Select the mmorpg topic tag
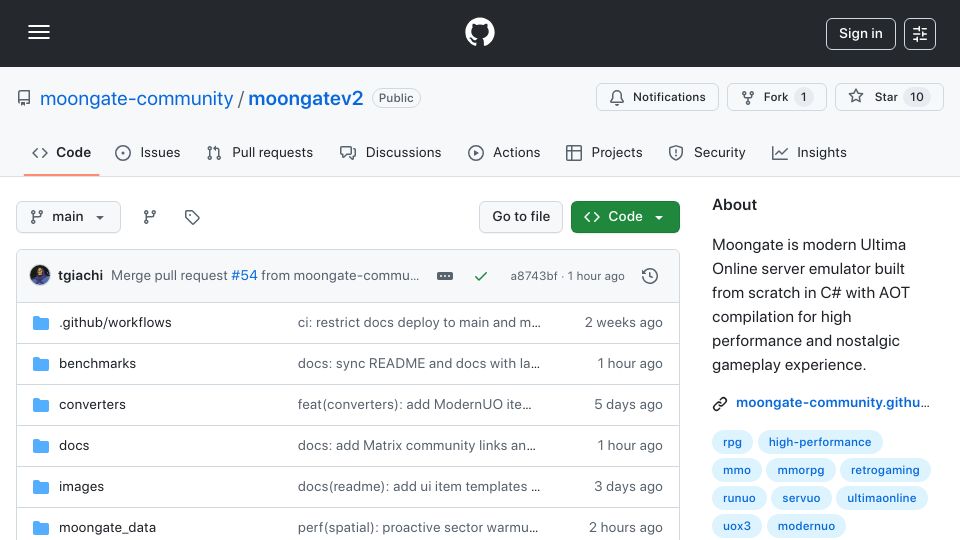The height and width of the screenshot is (540, 960). point(801,470)
